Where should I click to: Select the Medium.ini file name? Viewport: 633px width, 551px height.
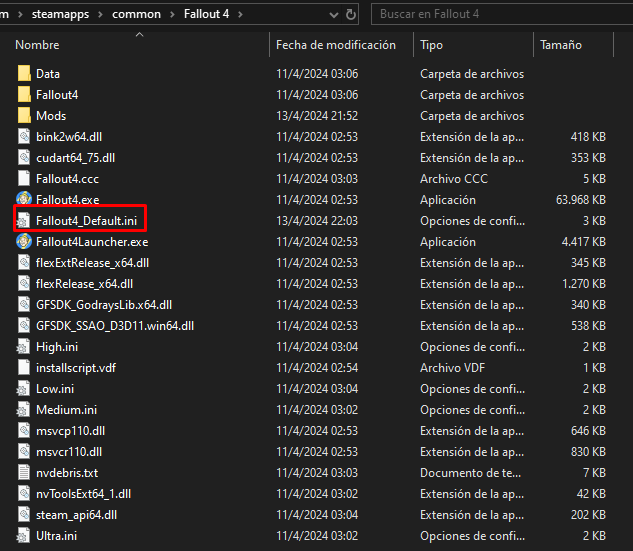tap(67, 410)
